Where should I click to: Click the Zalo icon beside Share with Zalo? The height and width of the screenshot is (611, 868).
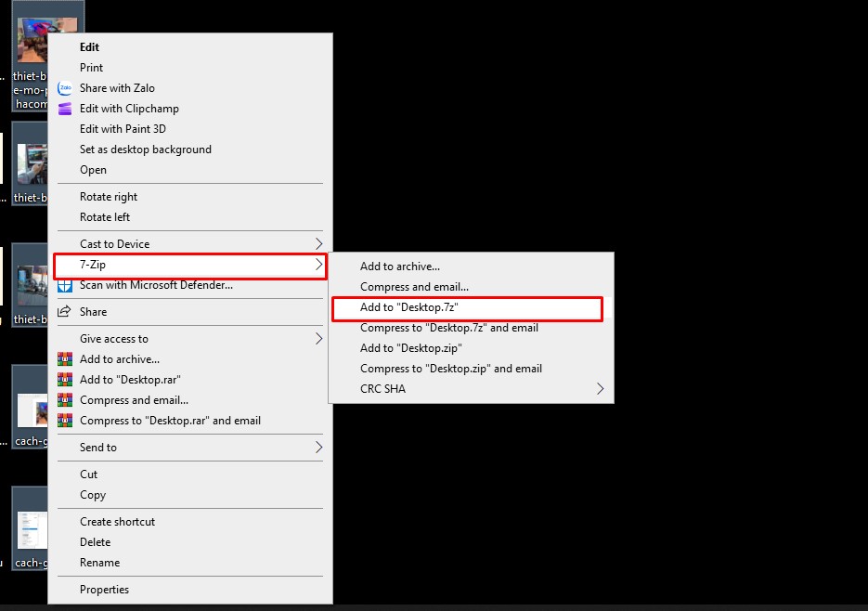(65, 88)
